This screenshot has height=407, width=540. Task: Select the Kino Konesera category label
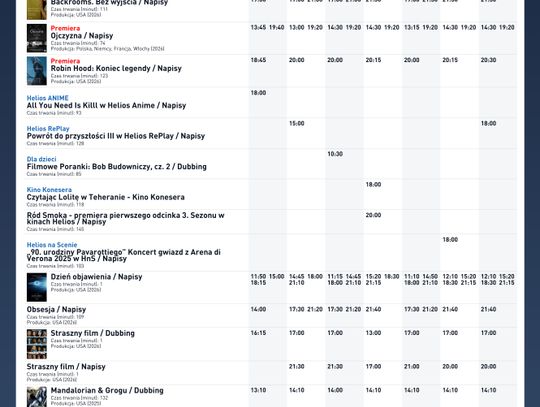click(x=49, y=190)
